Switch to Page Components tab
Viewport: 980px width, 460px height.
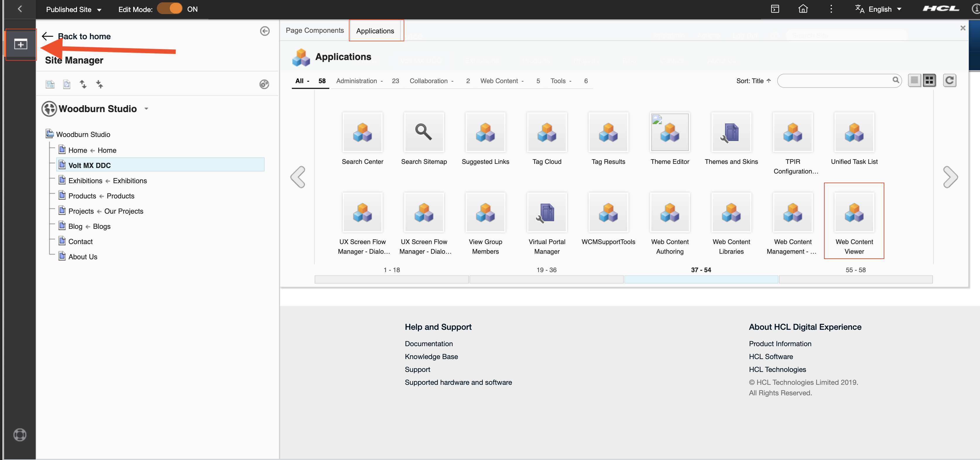(314, 30)
